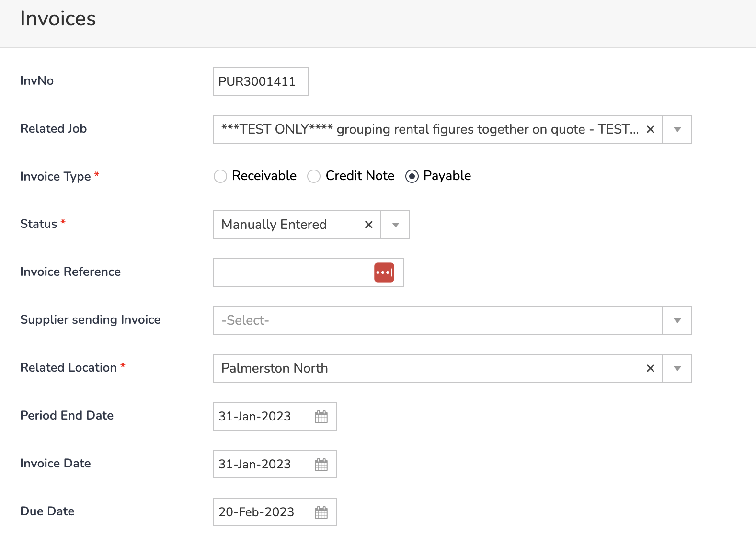Open calendar picker for Invoice Date
Screen dimensions: 756x545
321,465
